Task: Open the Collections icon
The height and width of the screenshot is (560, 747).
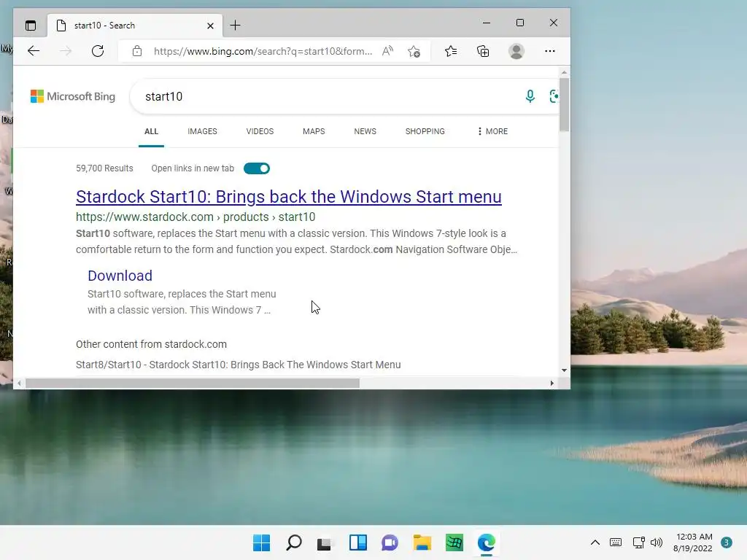Action: coord(483,51)
